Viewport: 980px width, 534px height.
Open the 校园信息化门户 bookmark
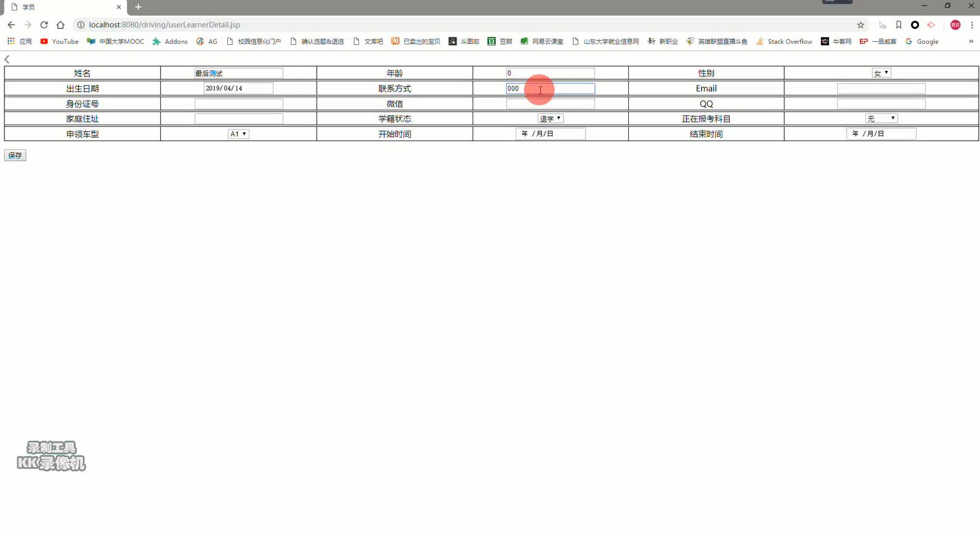coord(254,41)
